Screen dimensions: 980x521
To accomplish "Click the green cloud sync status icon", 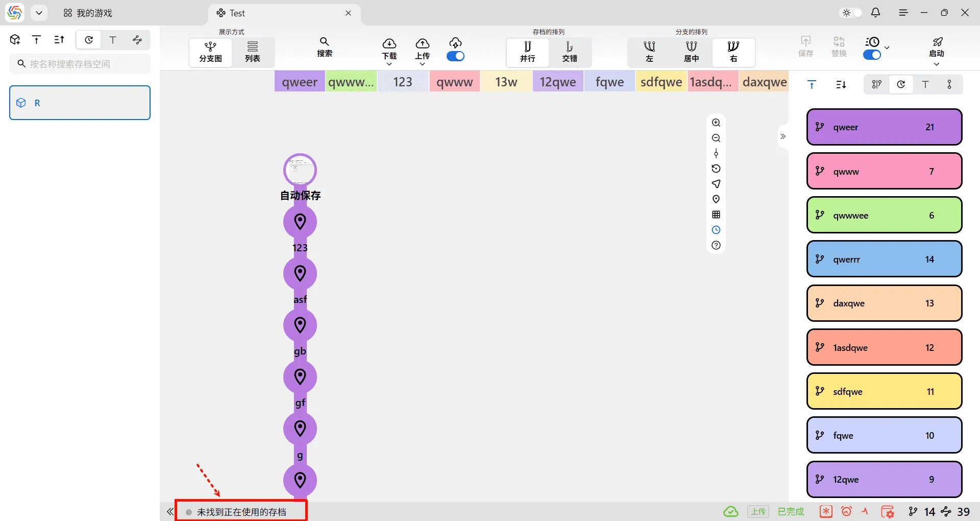I will 731,511.
